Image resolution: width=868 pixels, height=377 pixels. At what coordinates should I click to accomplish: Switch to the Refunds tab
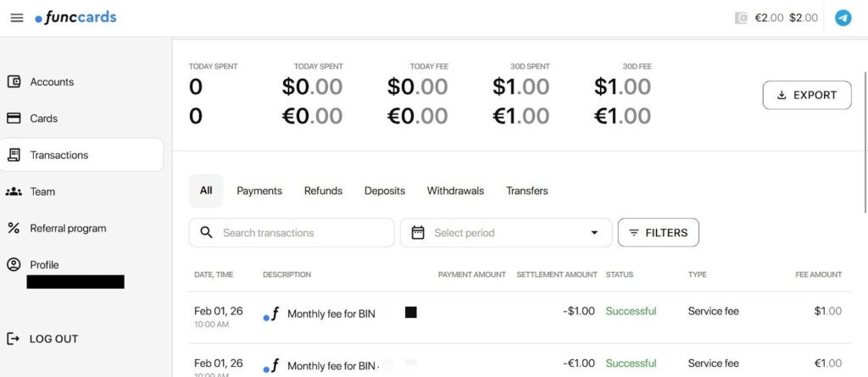pos(323,191)
